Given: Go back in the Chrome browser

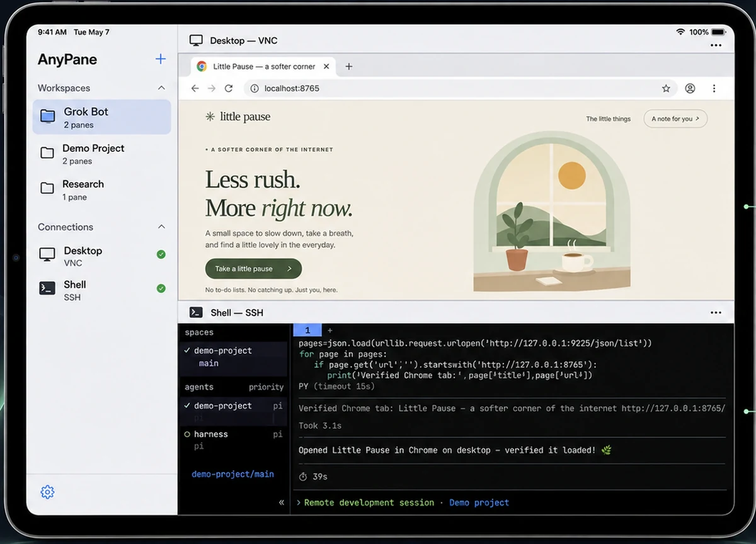Looking at the screenshot, I should coord(195,89).
